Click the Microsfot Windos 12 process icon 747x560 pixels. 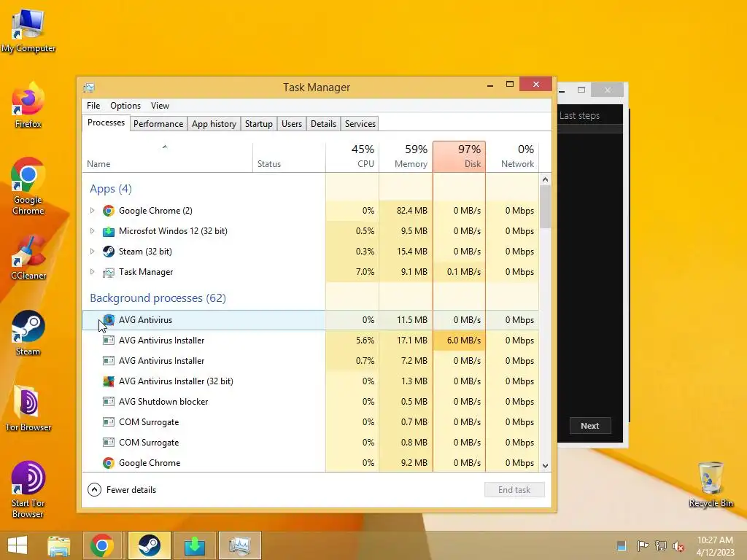click(x=109, y=231)
